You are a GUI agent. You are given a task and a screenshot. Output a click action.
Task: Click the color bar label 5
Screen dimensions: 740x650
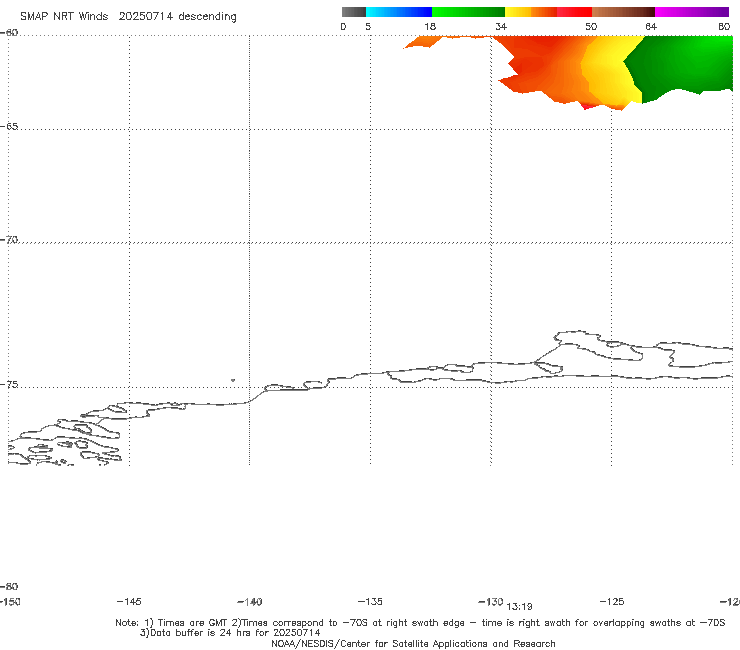[368, 26]
